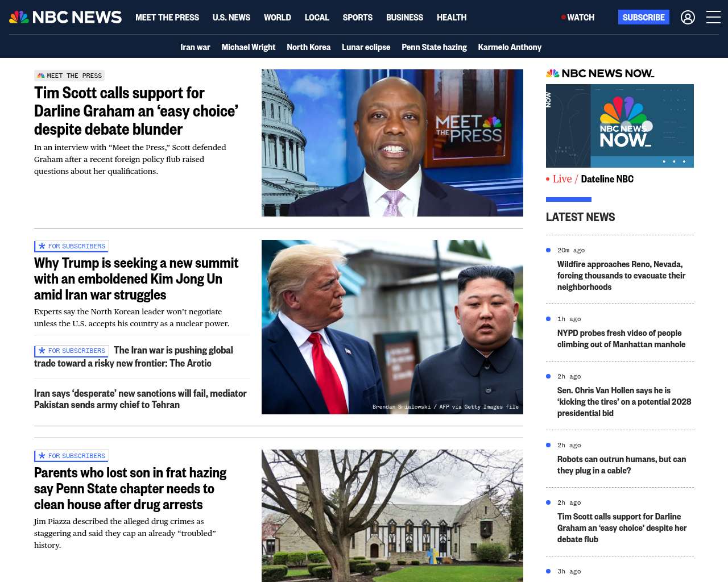Open Tim Scott Meet the Press image
The height and width of the screenshot is (582, 728).
click(x=392, y=143)
